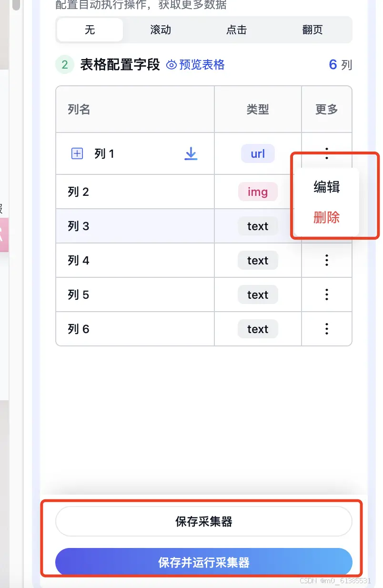Click the download arrow icon in 列 1 row
Image resolution: width=383 pixels, height=588 pixels.
coord(191,153)
